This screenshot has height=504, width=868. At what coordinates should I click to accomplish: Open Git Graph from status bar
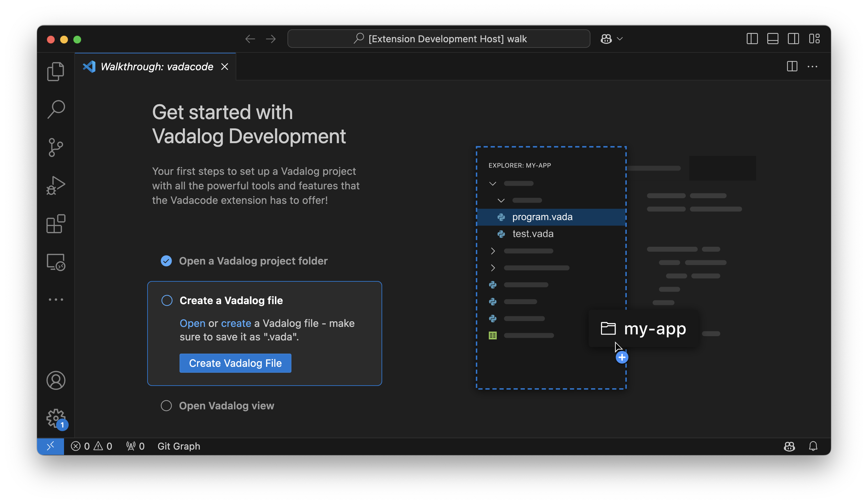pos(179,446)
